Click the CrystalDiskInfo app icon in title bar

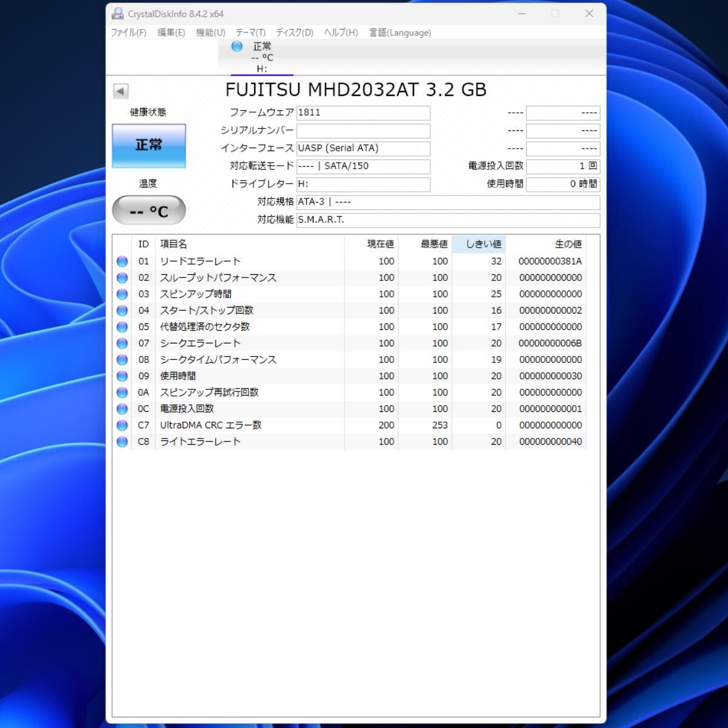tap(118, 13)
